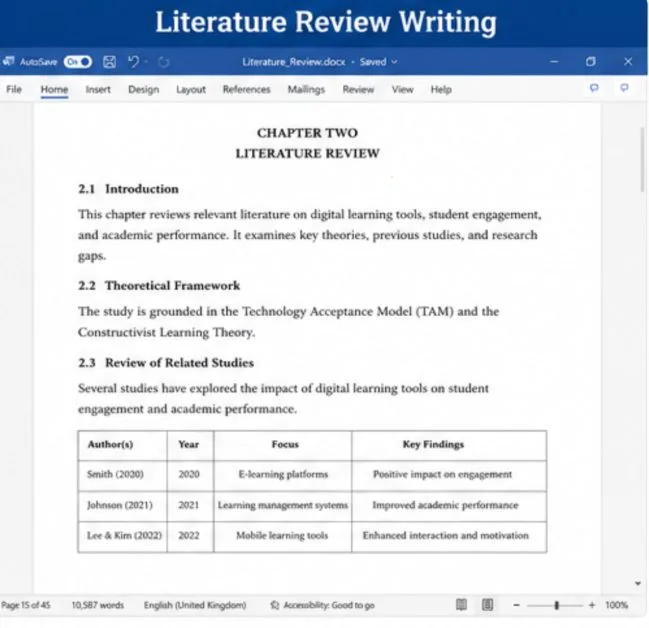Toggle the AutoSave switch

77,62
